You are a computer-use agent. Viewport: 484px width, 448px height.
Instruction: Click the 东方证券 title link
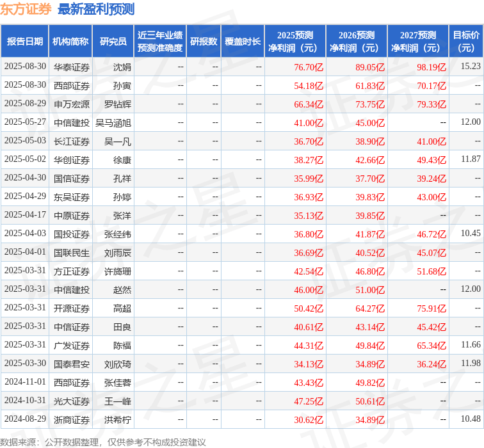click(x=26, y=9)
